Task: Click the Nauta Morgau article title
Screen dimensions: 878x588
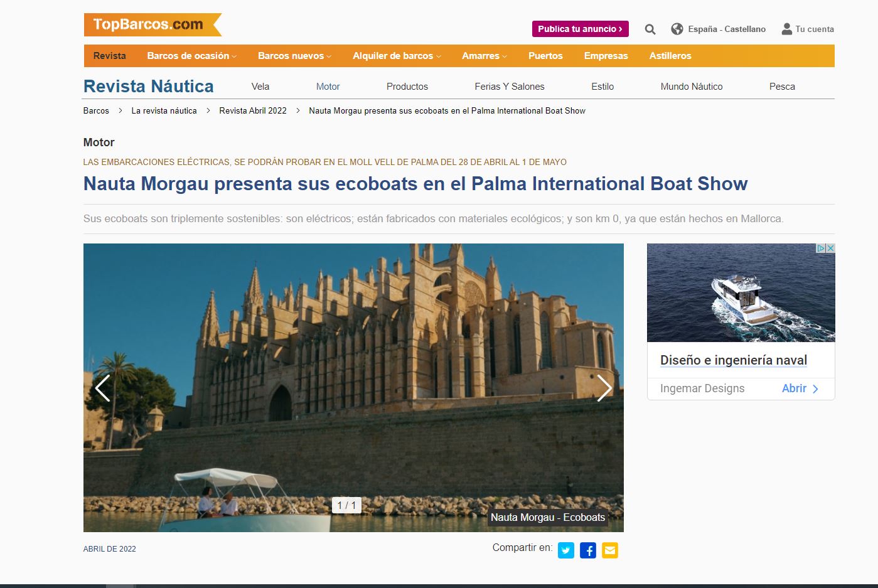Action: [415, 184]
